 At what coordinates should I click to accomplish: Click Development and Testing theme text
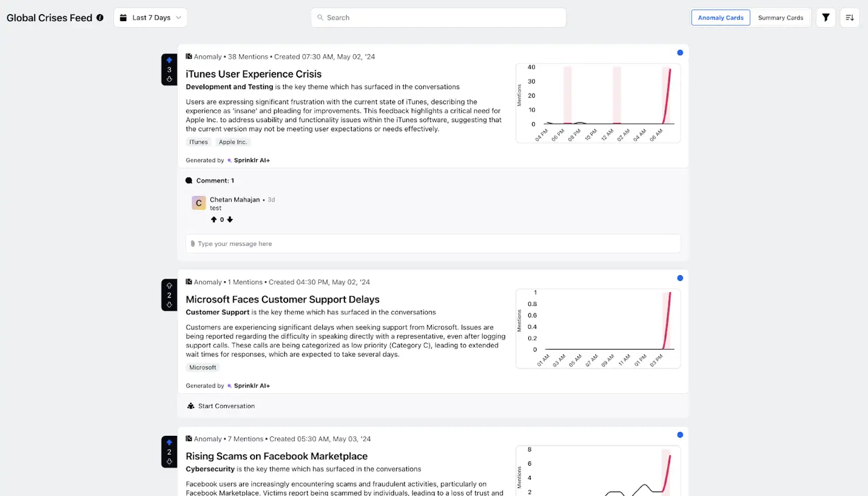point(229,87)
